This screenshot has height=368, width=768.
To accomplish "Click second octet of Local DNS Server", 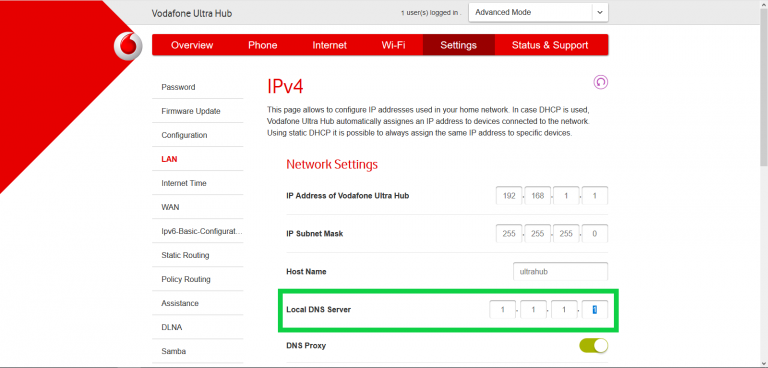I will 533,310.
